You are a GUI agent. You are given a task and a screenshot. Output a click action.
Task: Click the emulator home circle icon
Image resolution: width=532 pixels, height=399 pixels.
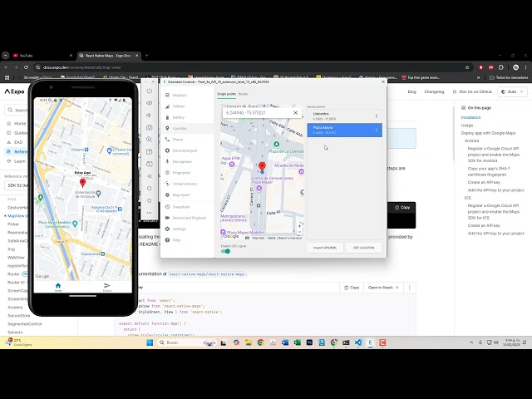point(150,189)
